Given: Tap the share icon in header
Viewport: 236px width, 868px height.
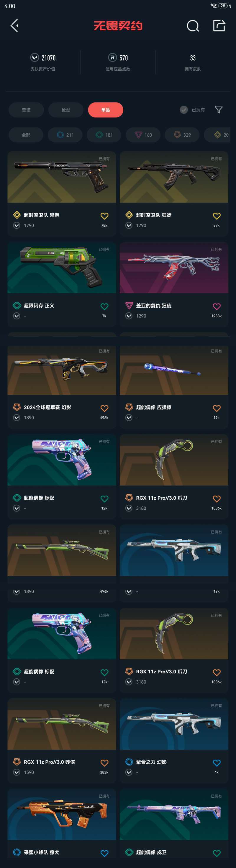Looking at the screenshot, I should (219, 26).
